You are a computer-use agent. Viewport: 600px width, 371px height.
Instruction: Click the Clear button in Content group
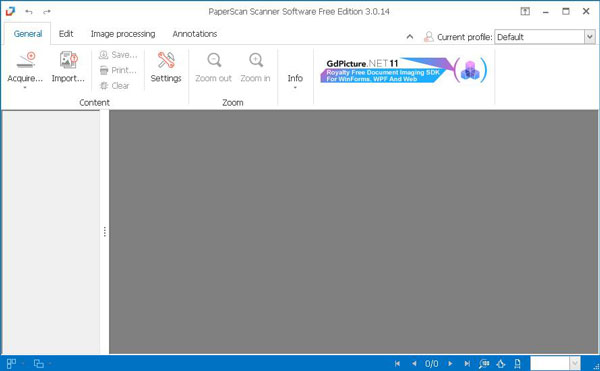[x=114, y=86]
